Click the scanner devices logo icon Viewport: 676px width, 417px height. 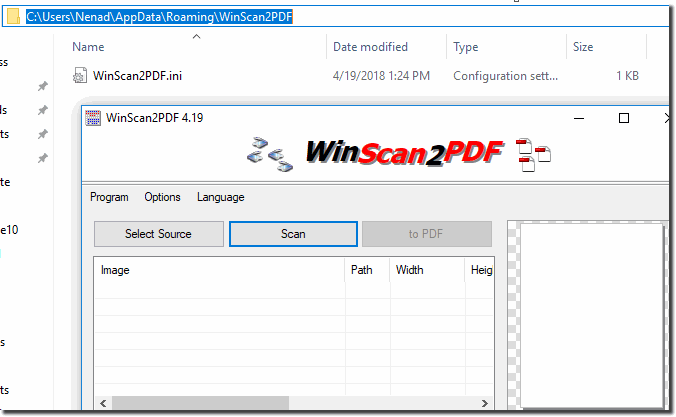coord(270,154)
